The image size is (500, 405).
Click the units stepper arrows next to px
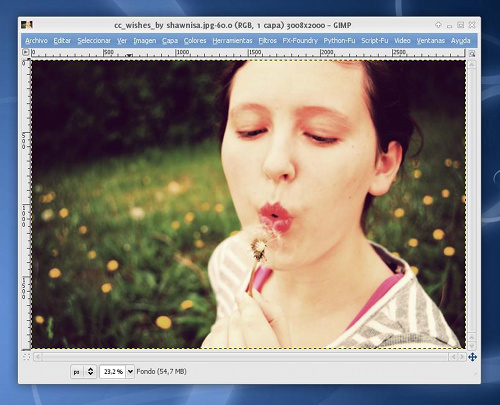pyautogui.click(x=90, y=371)
